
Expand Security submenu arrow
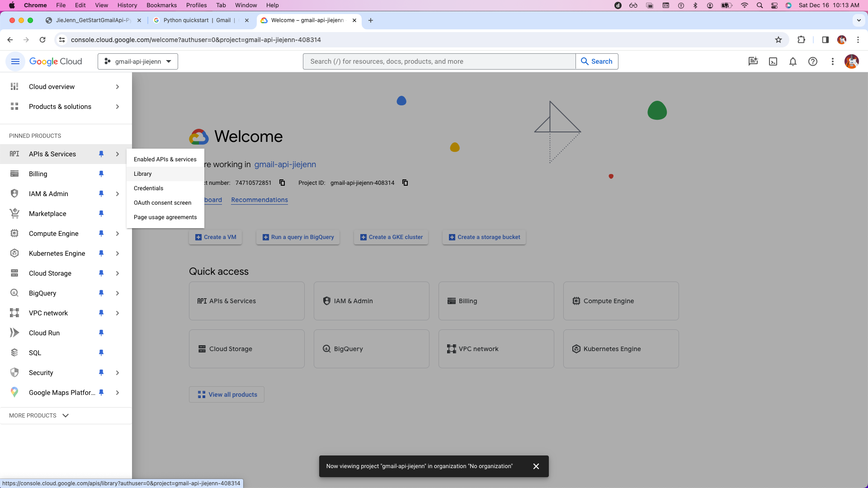(x=118, y=373)
